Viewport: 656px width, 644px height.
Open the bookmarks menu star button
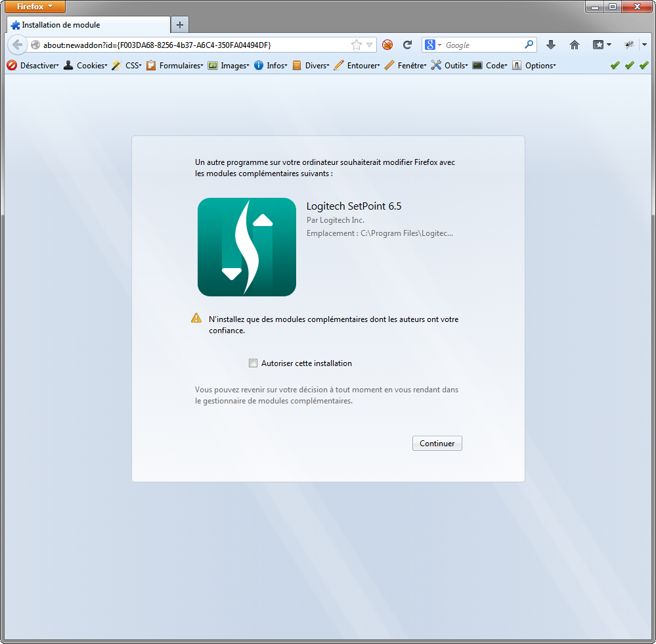click(601, 45)
